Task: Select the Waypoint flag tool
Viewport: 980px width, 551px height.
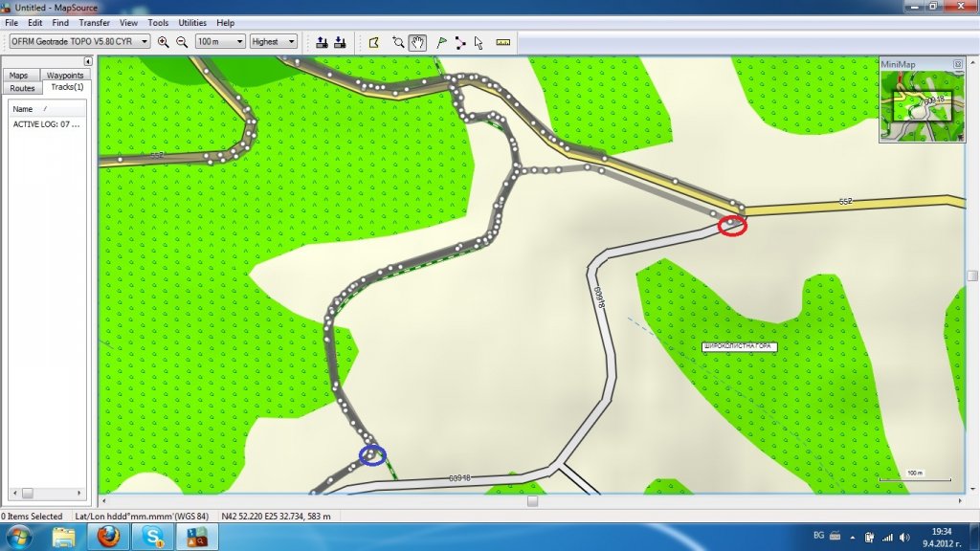Action: [441, 42]
